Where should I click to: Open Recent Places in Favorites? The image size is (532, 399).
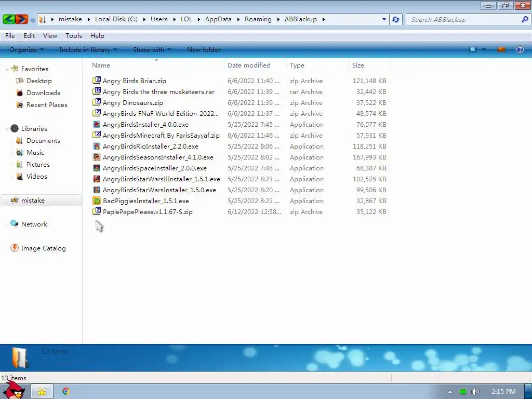point(47,104)
